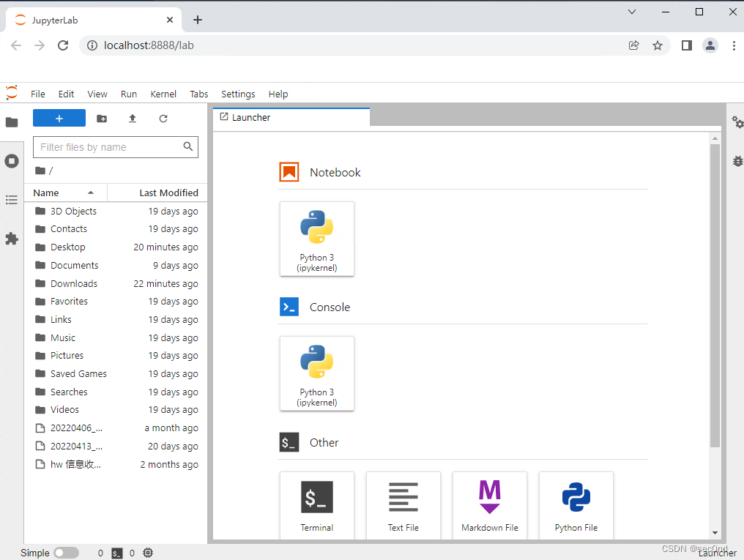Open the Help menu
744x560 pixels.
[278, 94]
